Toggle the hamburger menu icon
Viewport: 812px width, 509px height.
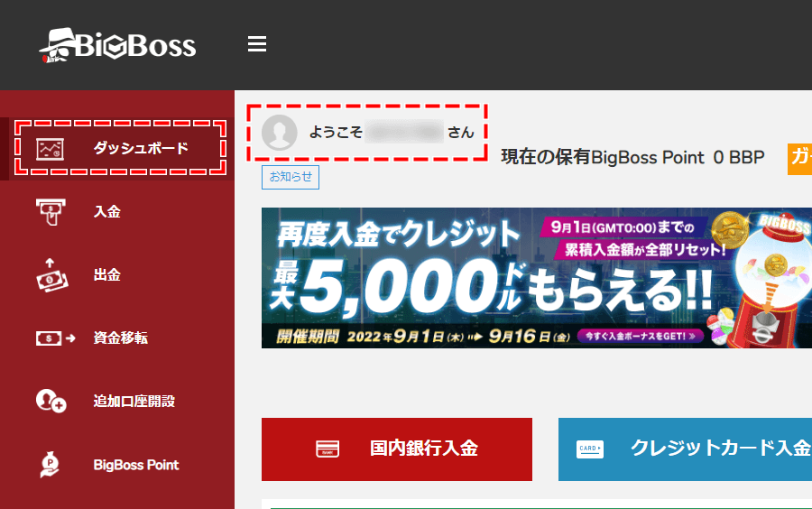pyautogui.click(x=257, y=44)
